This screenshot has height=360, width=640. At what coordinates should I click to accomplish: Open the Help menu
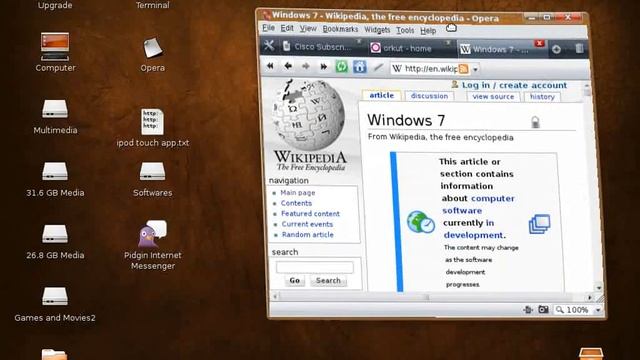point(428,31)
